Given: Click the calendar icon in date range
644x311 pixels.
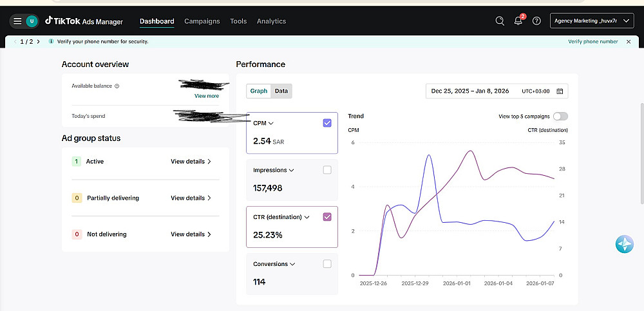Looking at the screenshot, I should click(x=560, y=91).
